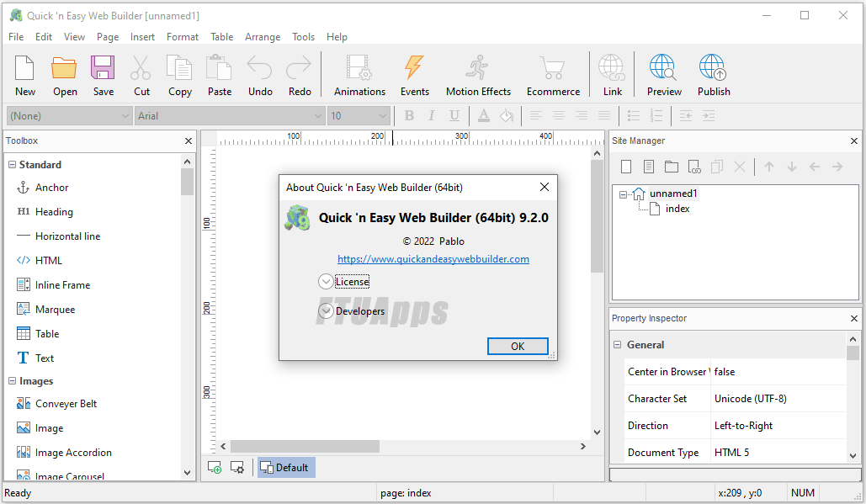
Task: Add a new breakpoint icon
Action: (215, 468)
